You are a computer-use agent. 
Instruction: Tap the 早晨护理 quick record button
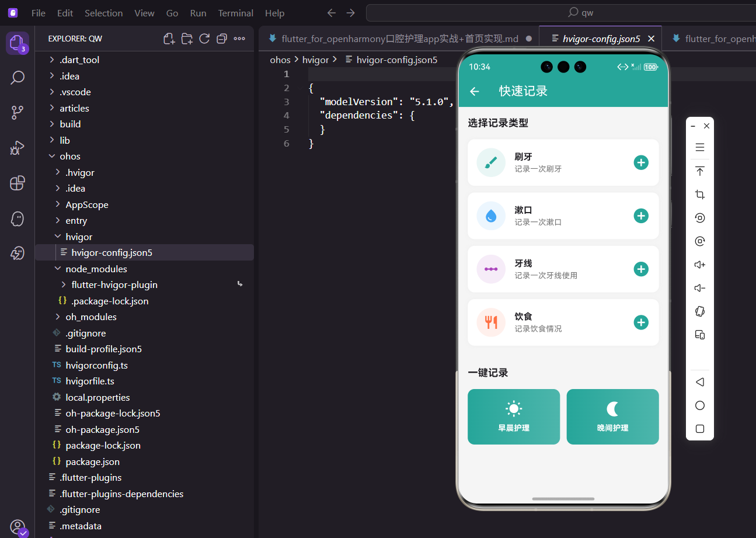click(x=514, y=416)
